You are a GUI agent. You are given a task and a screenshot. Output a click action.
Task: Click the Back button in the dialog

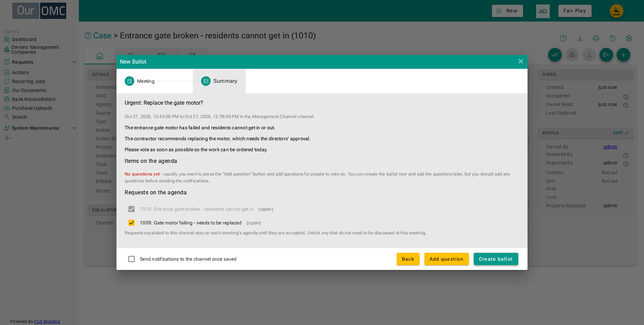click(408, 259)
